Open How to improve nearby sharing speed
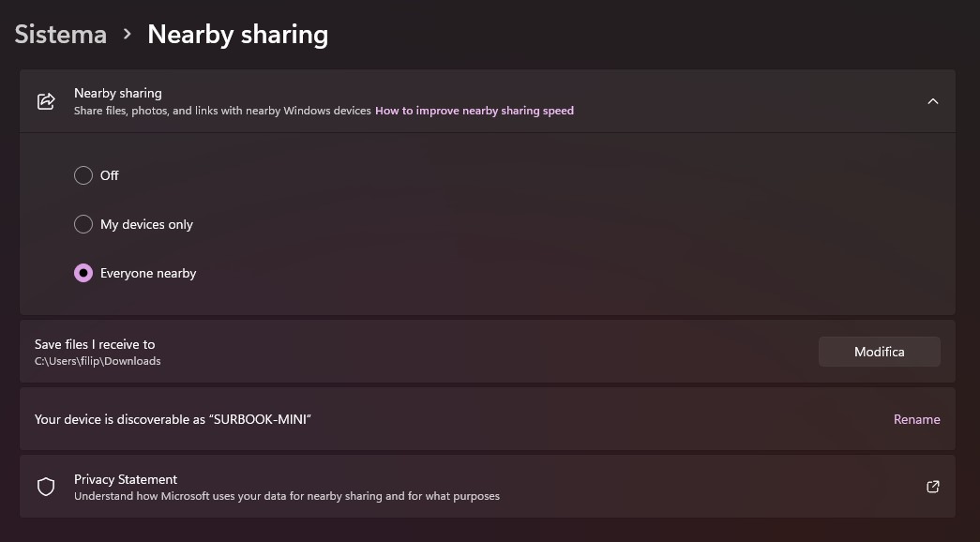980x542 pixels. click(475, 111)
